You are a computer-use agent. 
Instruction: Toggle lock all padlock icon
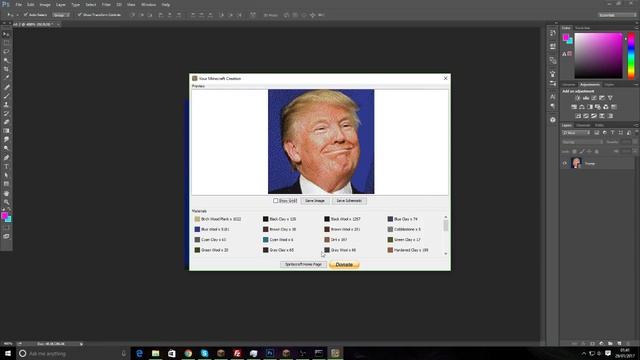click(597, 151)
